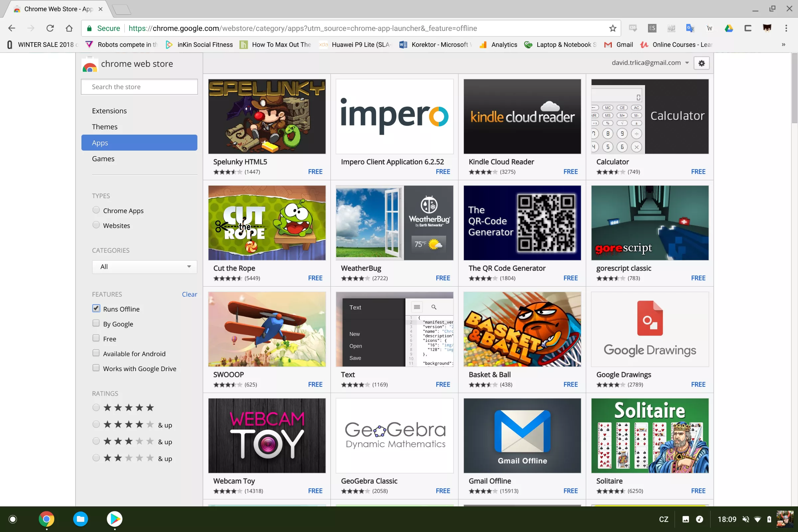Open the Google Translate extension icon
The image size is (798, 532).
(690, 28)
